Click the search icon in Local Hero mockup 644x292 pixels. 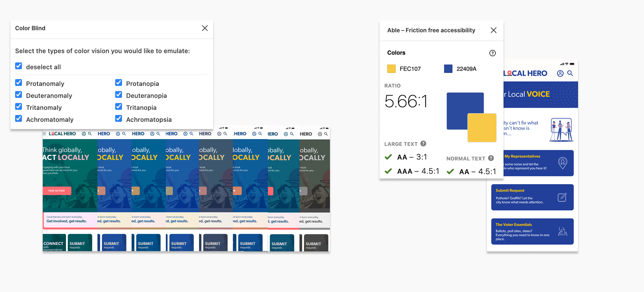point(570,73)
